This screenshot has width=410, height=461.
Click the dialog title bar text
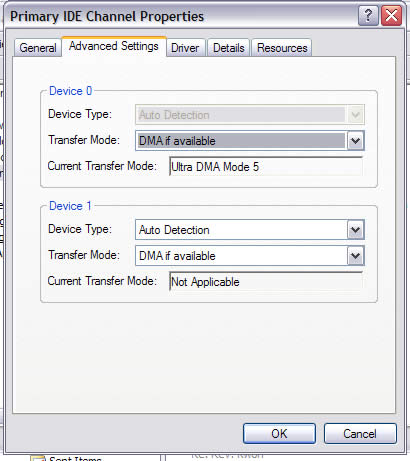[x=107, y=16]
